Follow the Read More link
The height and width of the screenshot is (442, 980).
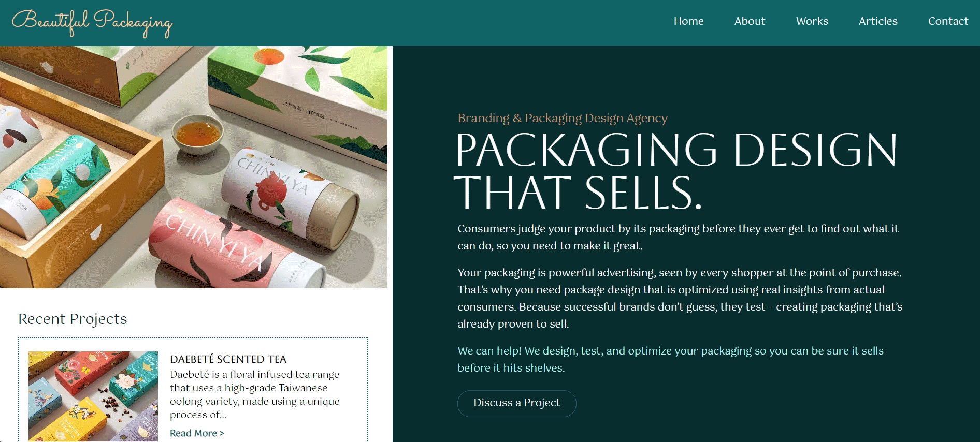click(x=197, y=433)
